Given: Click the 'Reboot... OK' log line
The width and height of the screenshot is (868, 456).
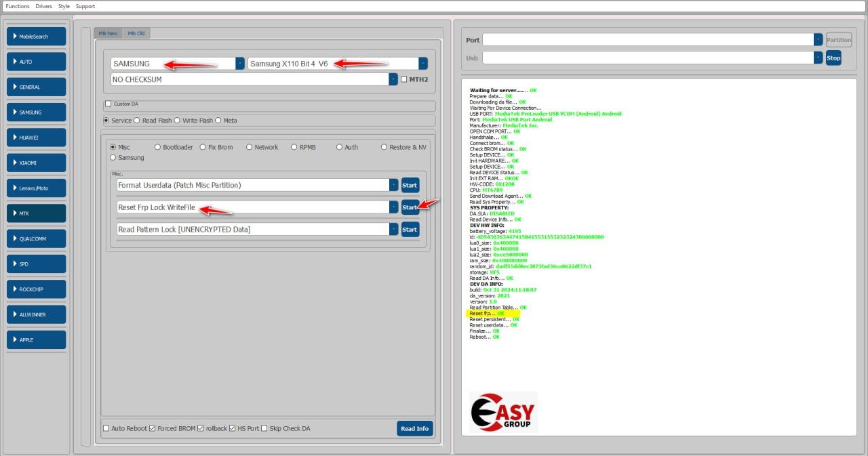Looking at the screenshot, I should point(484,337).
